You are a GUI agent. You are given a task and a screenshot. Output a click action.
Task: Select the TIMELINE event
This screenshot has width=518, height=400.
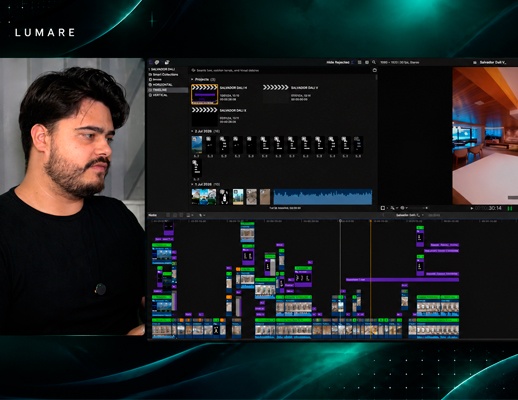(x=168, y=90)
